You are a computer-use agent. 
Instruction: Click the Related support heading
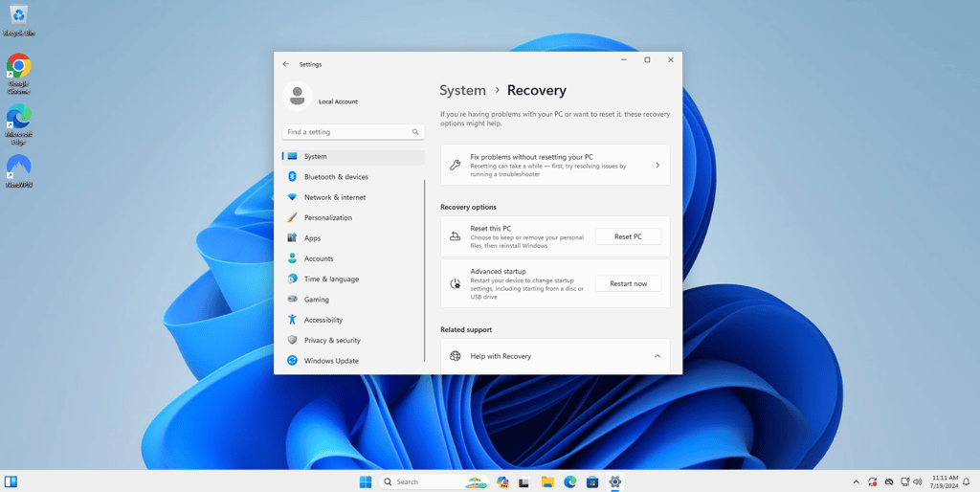tap(466, 329)
